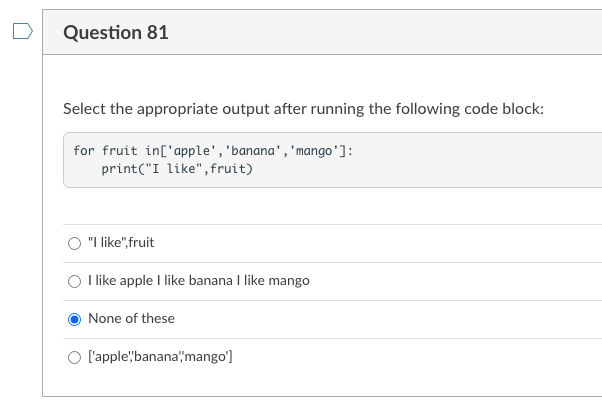This screenshot has height=419, width=602.
Task: Click 'banana' in the code block
Action: (256, 150)
